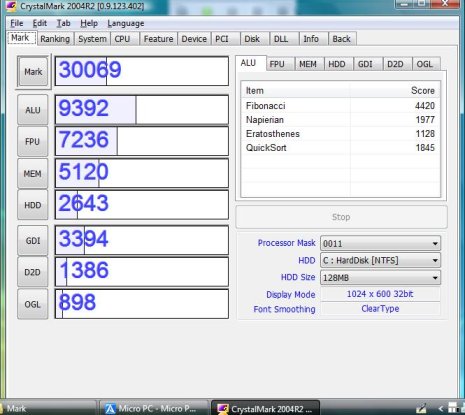465x415 pixels.
Task: Switch to the Ranking tab
Action: click(55, 39)
